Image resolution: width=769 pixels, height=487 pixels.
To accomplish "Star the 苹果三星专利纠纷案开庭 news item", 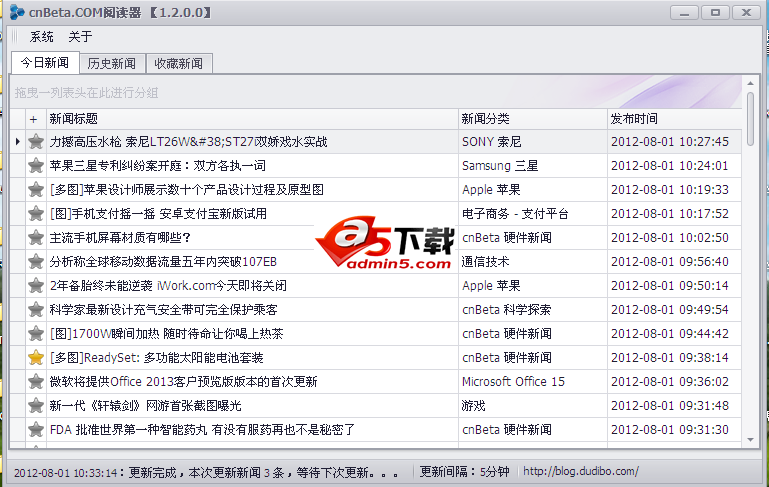I will (x=36, y=166).
